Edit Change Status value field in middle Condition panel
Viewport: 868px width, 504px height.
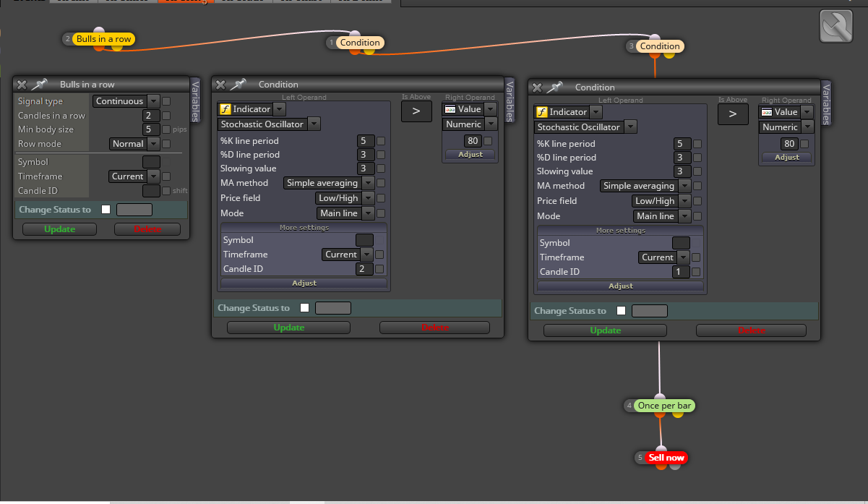(x=333, y=308)
